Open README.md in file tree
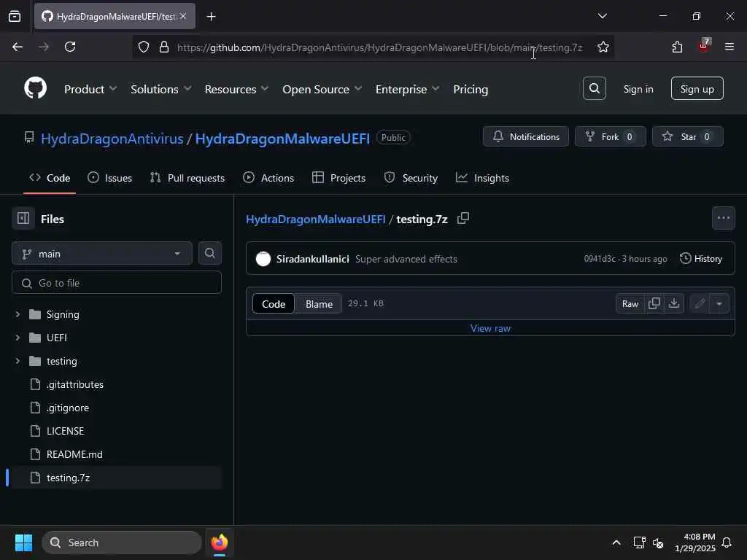747x560 pixels. tap(74, 454)
